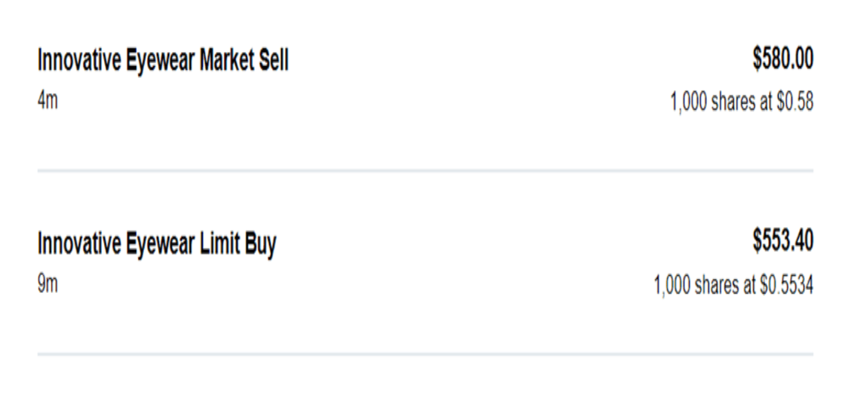Click the $553.40 purchase total
Image resolution: width=868 pixels, height=412 pixels.
783,243
